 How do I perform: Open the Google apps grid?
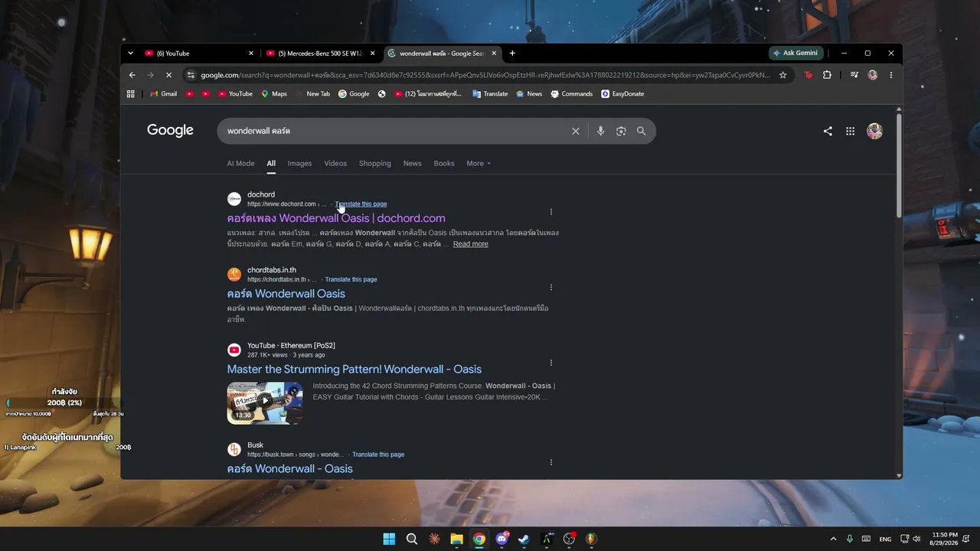tap(850, 131)
